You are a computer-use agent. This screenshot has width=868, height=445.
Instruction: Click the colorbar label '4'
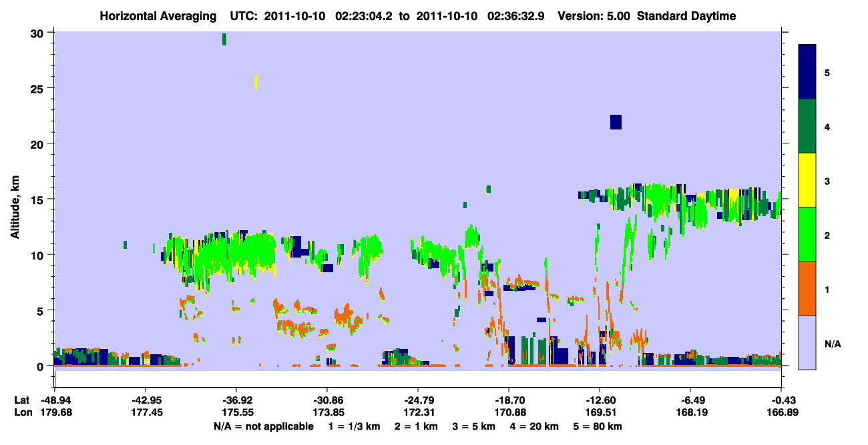pyautogui.click(x=827, y=126)
